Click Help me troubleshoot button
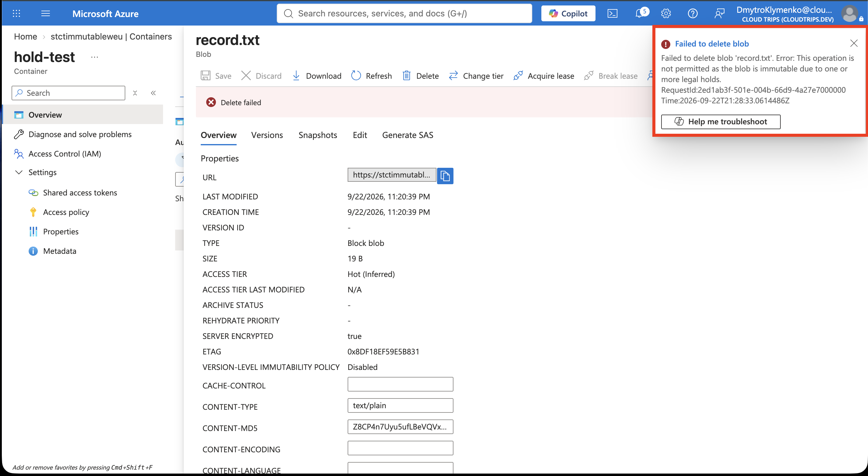The width and height of the screenshot is (868, 476). pyautogui.click(x=721, y=122)
